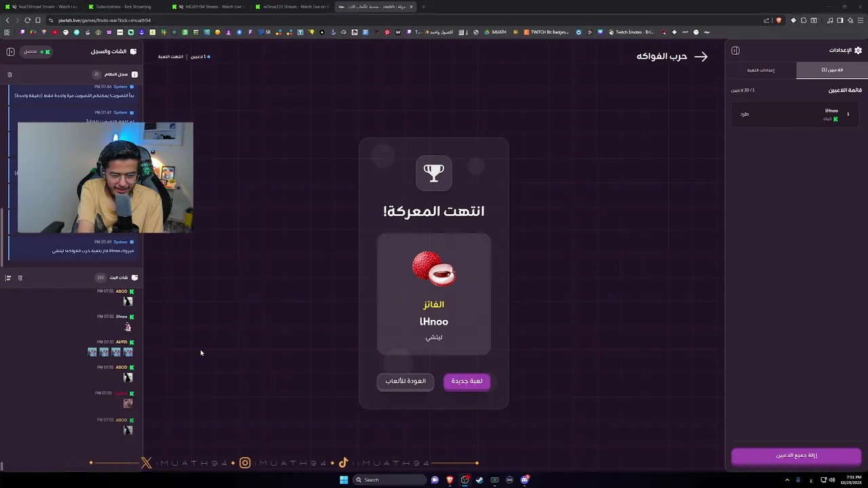This screenshot has height=488, width=868.
Task: Open Twitch Emotes bookmark
Action: pyautogui.click(x=631, y=32)
